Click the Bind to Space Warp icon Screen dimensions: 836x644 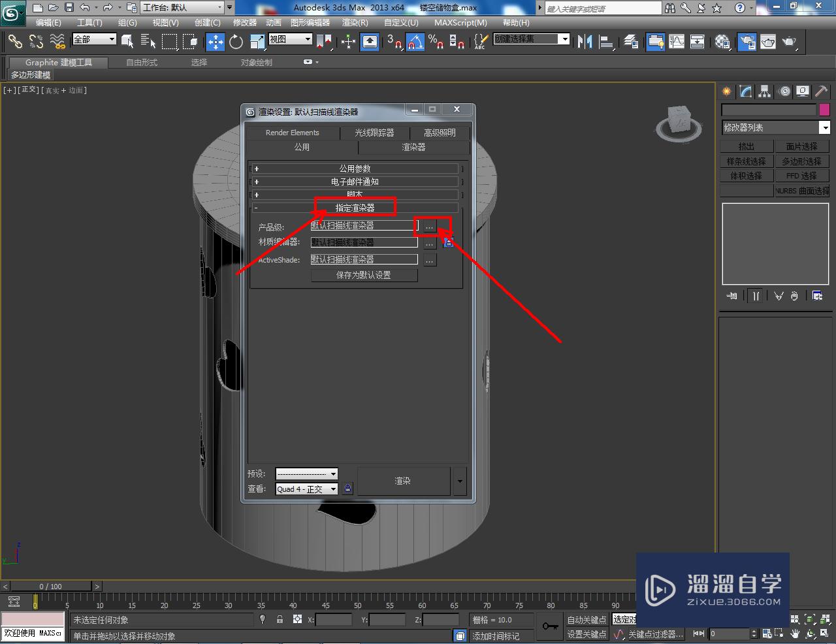57,42
